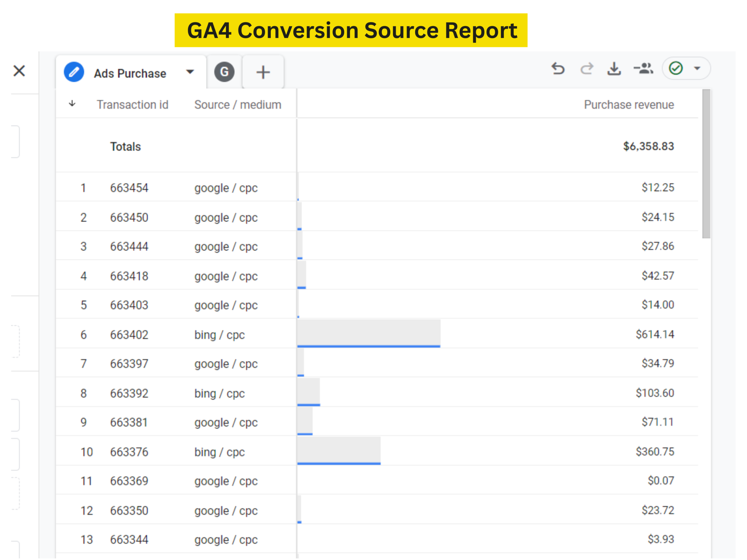Image resolution: width=747 pixels, height=560 pixels.
Task: Select row 10 with transaction 663376
Action: (x=129, y=452)
